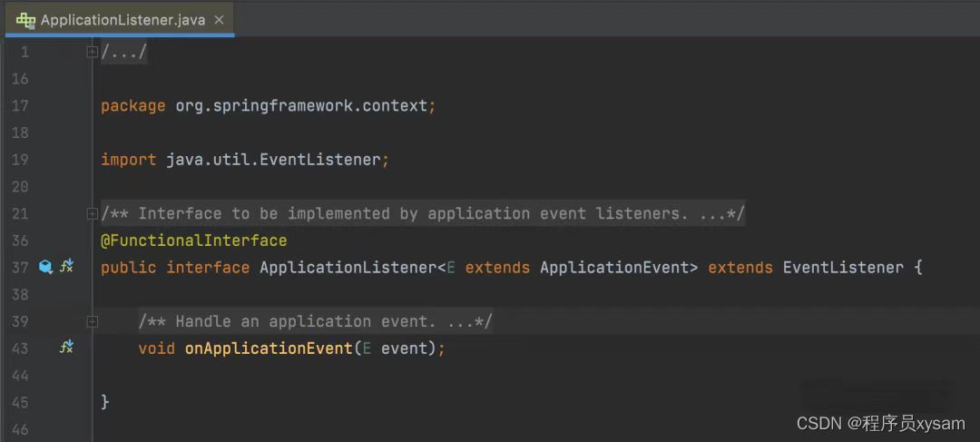Click the package name org.springframework.context

click(300, 106)
